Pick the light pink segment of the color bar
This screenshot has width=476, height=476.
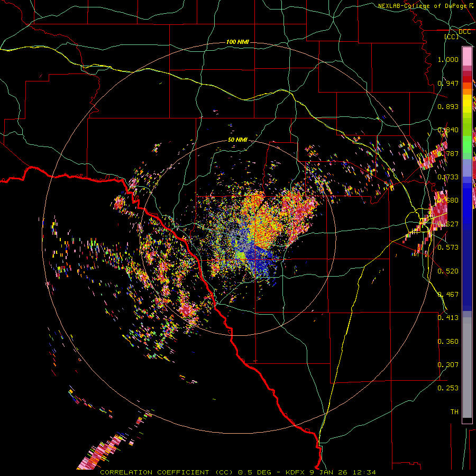coord(467,57)
